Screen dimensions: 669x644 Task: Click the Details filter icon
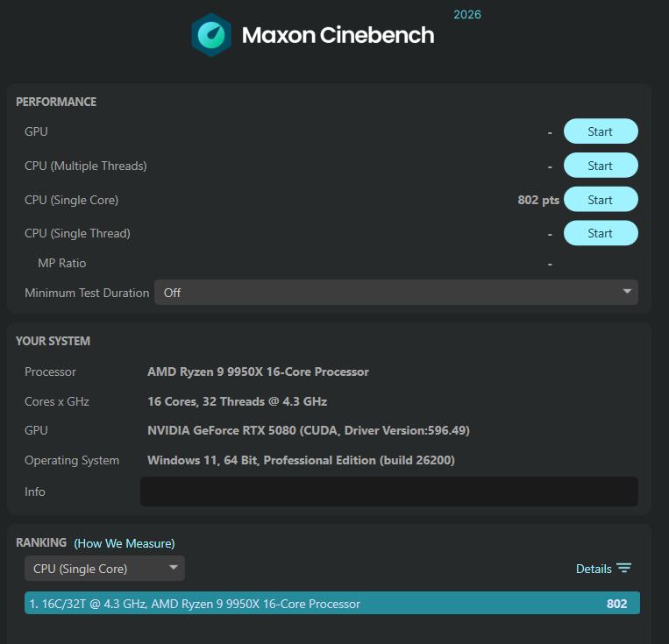(x=623, y=568)
